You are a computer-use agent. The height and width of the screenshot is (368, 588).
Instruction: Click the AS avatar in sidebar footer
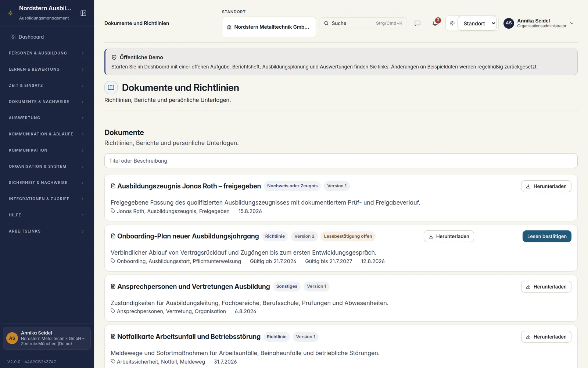pos(12,338)
